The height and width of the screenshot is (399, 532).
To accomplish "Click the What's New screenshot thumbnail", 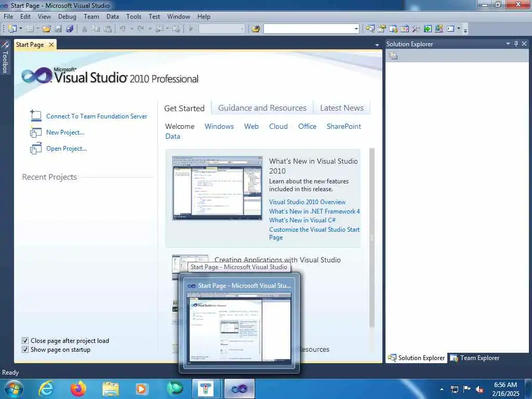I will [217, 188].
